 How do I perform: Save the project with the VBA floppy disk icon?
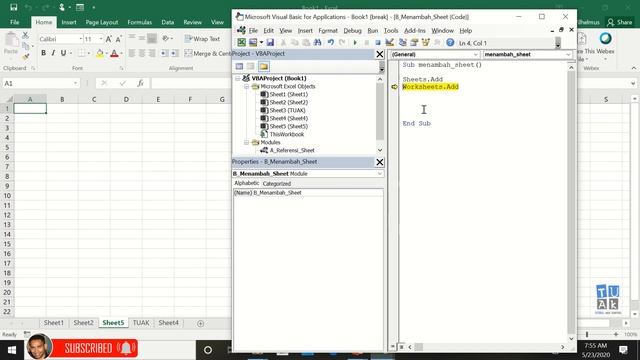270,42
